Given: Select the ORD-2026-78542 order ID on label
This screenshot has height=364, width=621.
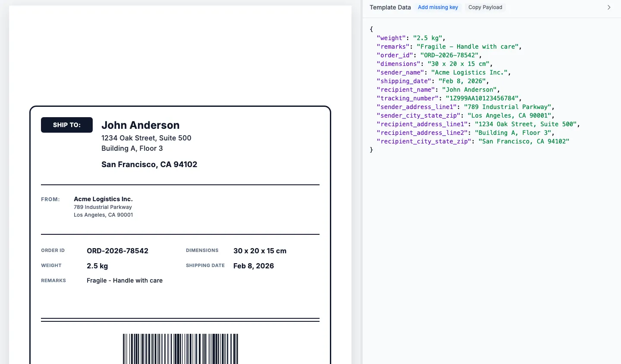Looking at the screenshot, I should pyautogui.click(x=117, y=251).
